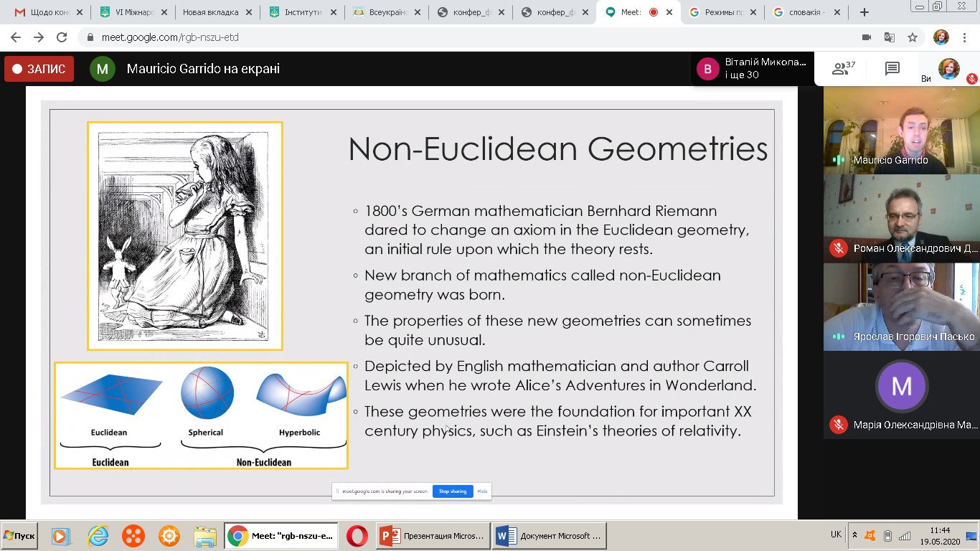The height and width of the screenshot is (551, 980).
Task: Bookmark this page with the star icon
Action: 912,37
